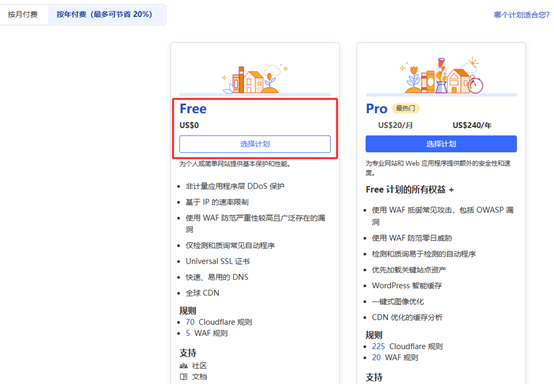554x384 pixels.
Task: Click 优先加载关键站点资产 item
Action: [x=408, y=270]
